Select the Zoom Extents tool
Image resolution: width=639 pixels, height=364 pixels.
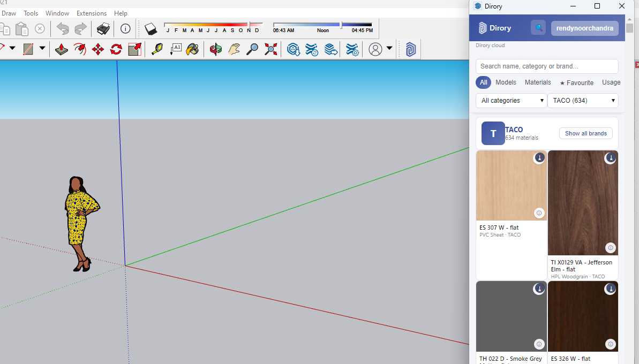tap(270, 49)
